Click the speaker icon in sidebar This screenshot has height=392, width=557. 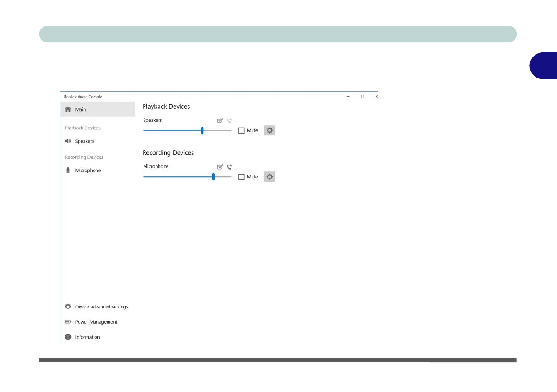(x=68, y=141)
